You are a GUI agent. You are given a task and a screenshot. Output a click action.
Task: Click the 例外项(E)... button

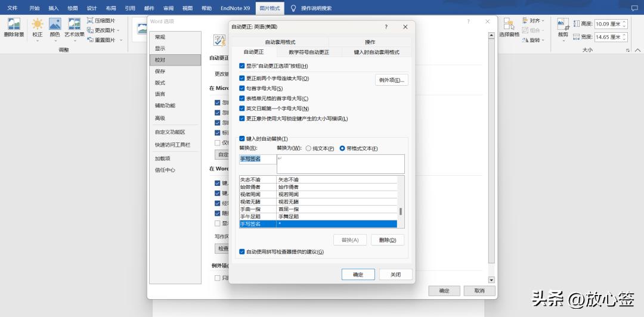click(x=392, y=80)
